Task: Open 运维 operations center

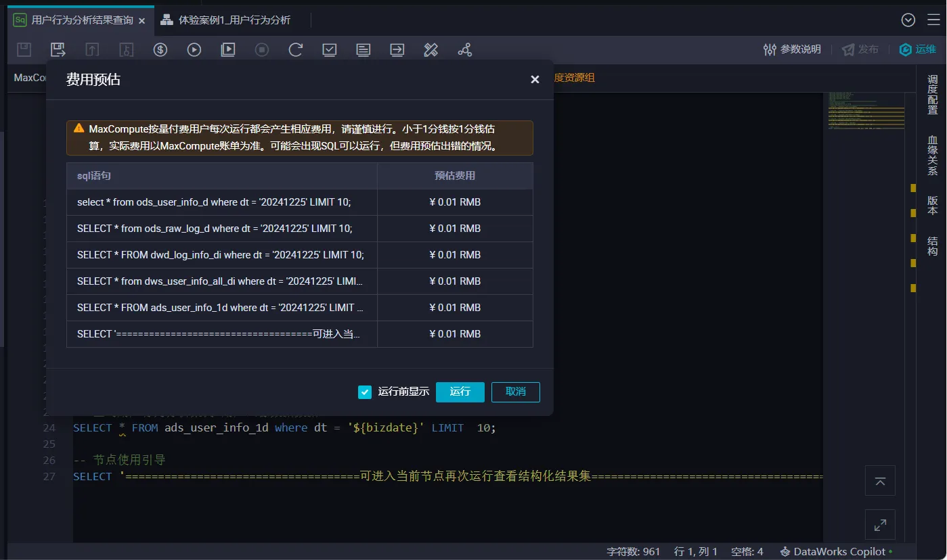Action: click(x=917, y=49)
